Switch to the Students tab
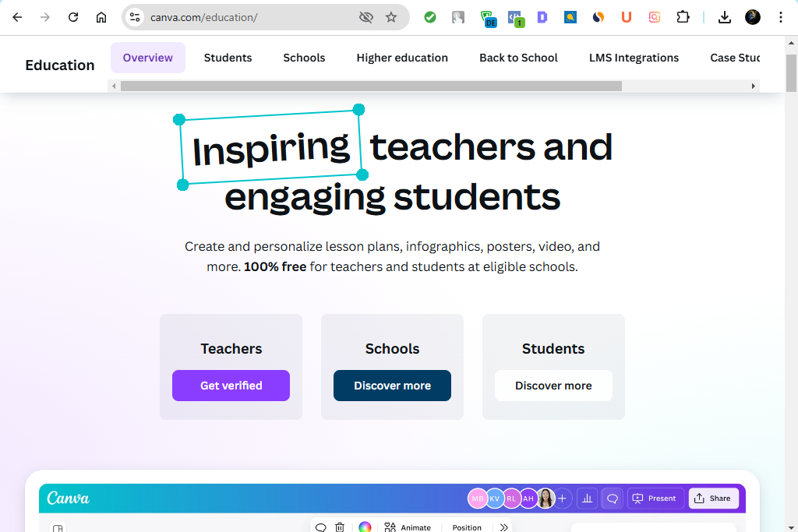This screenshot has height=532, width=798. coord(228,58)
